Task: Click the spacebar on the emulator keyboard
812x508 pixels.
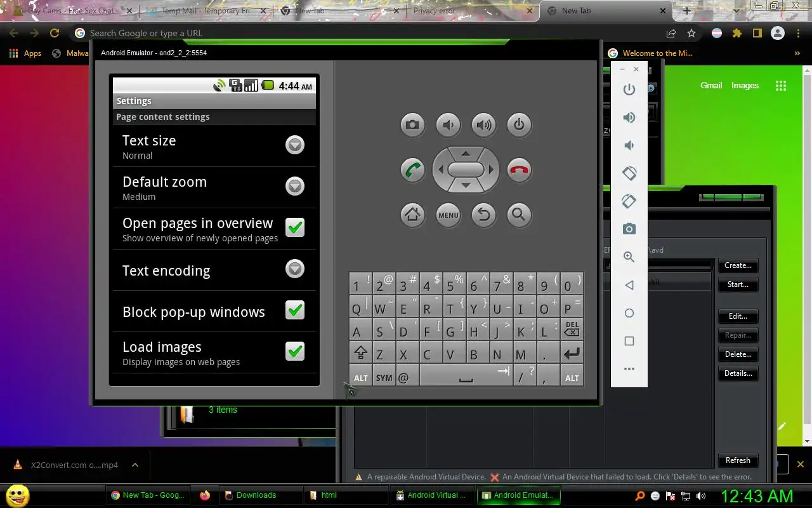Action: [x=466, y=376]
